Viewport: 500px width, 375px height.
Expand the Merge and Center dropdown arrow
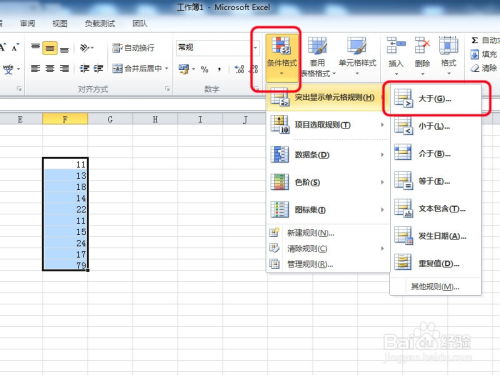tap(166, 69)
